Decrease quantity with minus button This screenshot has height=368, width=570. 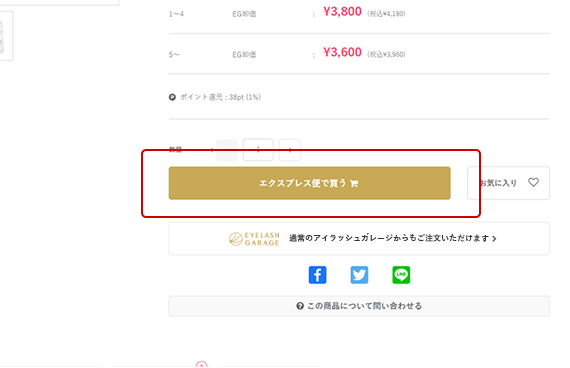227,149
